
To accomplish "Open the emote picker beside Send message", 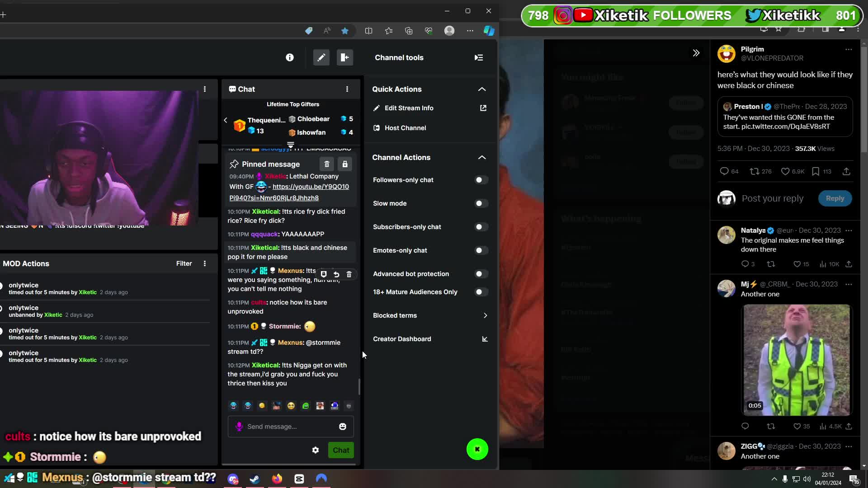I will point(343,427).
